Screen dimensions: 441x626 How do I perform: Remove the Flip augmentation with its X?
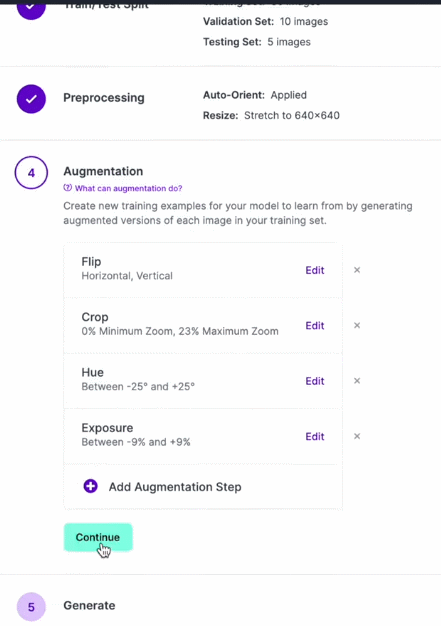pyautogui.click(x=357, y=270)
